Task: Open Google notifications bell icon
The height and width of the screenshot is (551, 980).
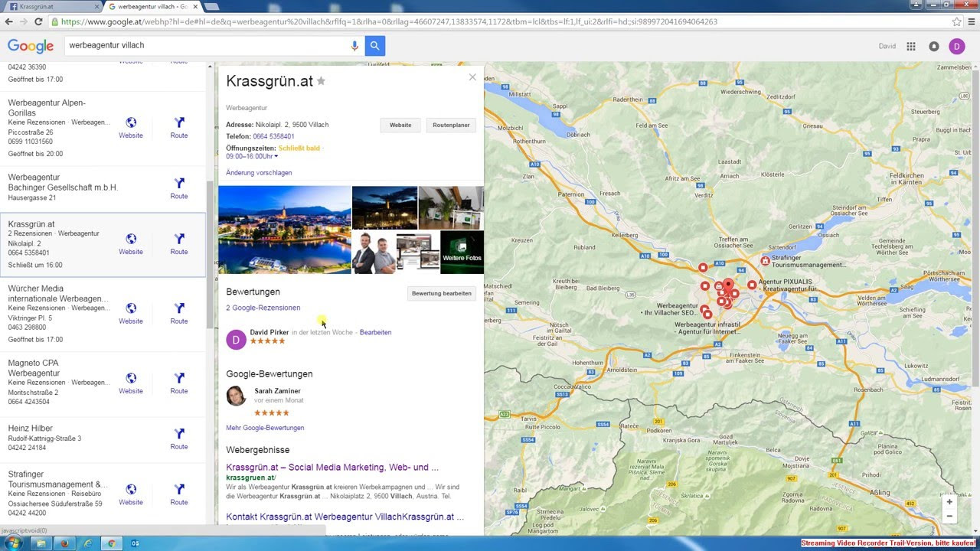Action: [934, 46]
